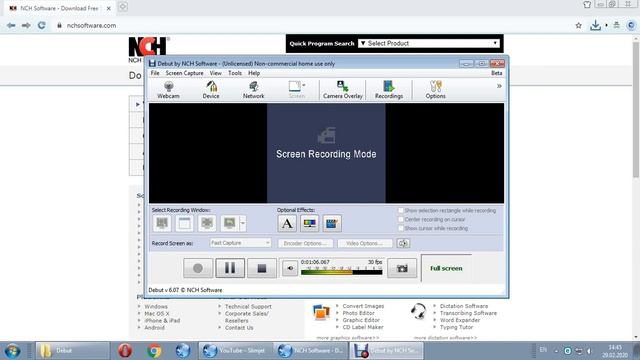Stop the recording
The width and height of the screenshot is (640, 360).
[262, 268]
